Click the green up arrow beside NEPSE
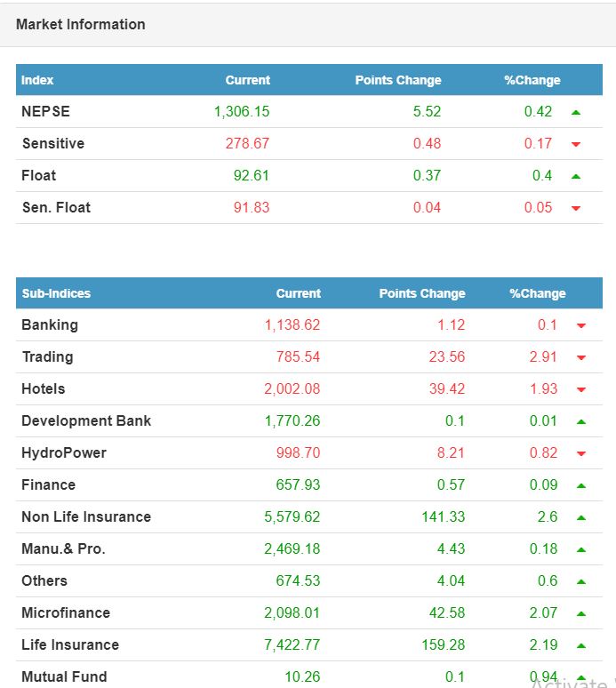 576,112
